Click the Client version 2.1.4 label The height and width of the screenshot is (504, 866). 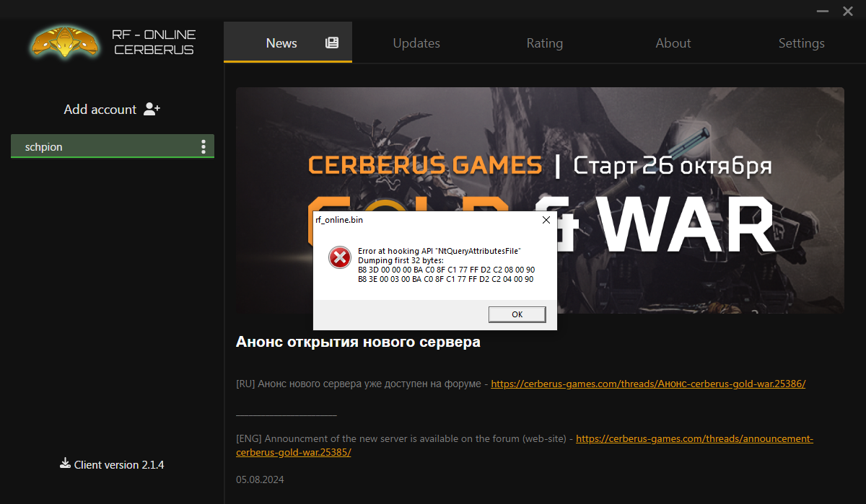pyautogui.click(x=119, y=465)
